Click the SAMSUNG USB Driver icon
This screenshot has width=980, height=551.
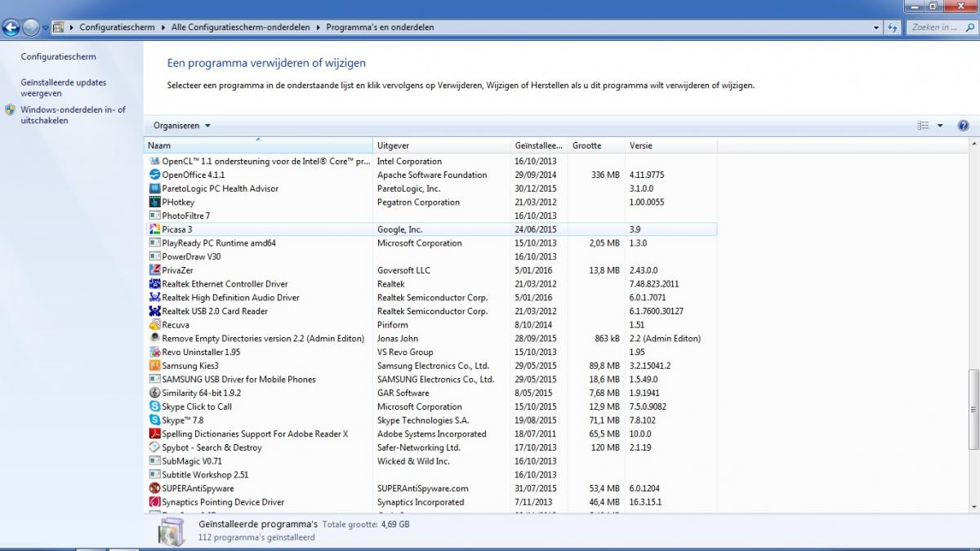pyautogui.click(x=155, y=380)
